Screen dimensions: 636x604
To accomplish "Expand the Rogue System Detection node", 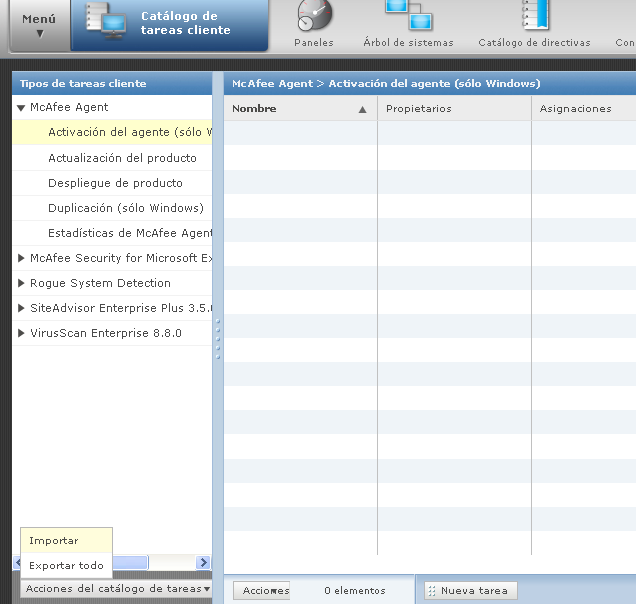I will click(x=21, y=283).
